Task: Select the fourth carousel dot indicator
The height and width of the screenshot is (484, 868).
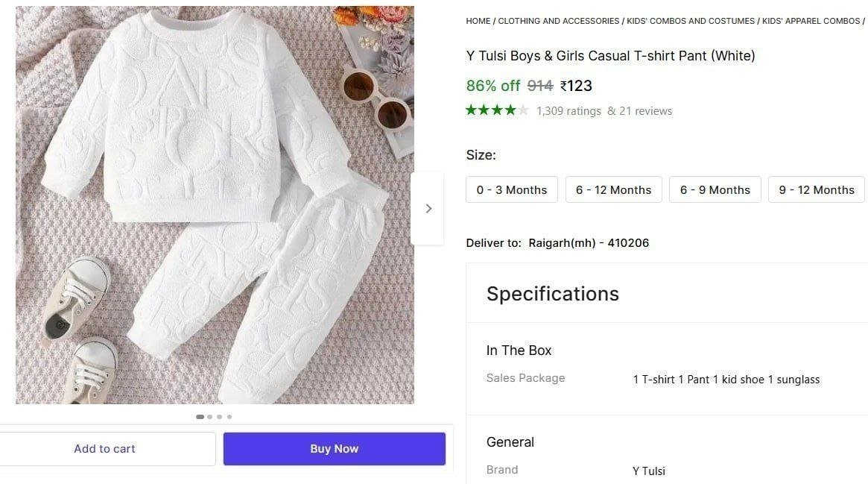Action: pyautogui.click(x=229, y=417)
